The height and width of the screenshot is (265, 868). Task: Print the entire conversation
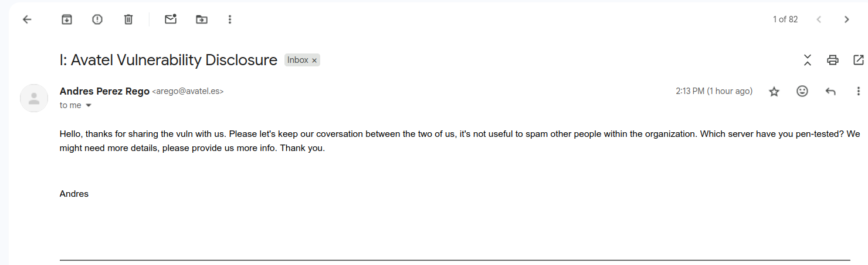833,60
